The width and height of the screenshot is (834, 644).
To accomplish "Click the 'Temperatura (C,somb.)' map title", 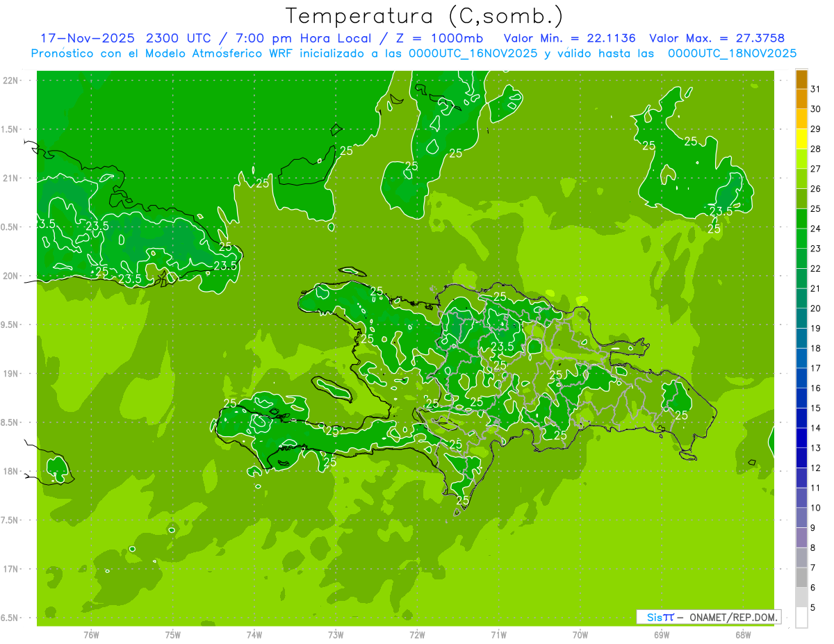I will pos(424,16).
